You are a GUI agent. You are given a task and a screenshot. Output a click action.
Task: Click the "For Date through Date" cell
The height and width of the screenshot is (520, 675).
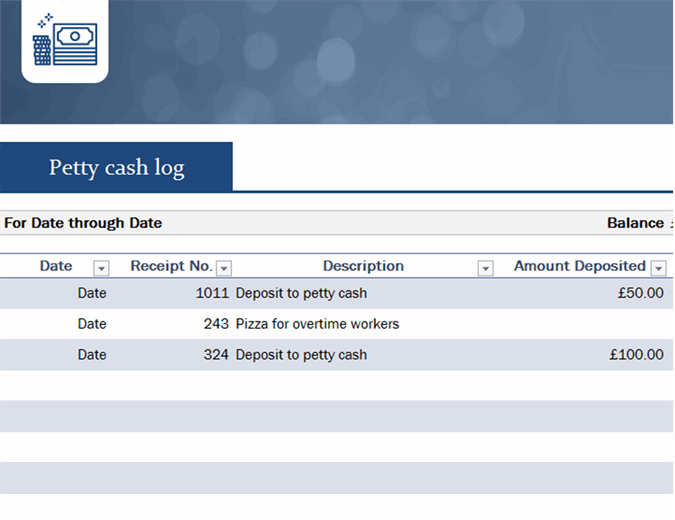pos(83,223)
